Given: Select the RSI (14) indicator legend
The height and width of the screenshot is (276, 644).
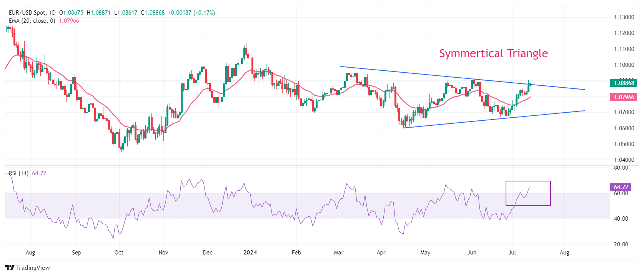Looking at the screenshot, I should pos(19,173).
